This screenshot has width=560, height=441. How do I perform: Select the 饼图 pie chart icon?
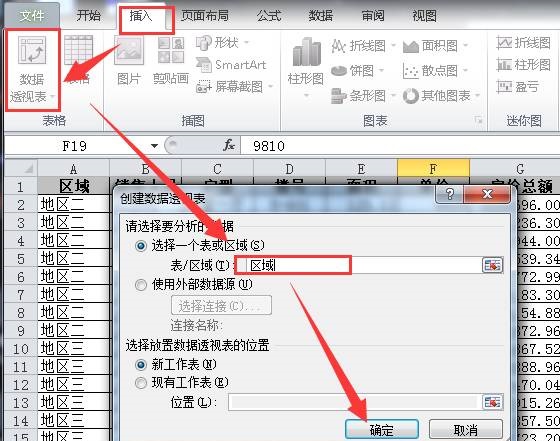tap(339, 70)
